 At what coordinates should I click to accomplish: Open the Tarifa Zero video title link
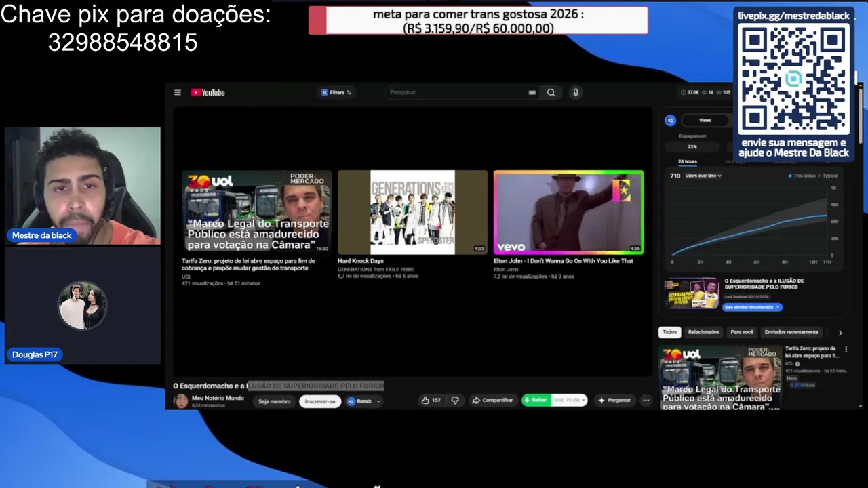pyautogui.click(x=248, y=264)
